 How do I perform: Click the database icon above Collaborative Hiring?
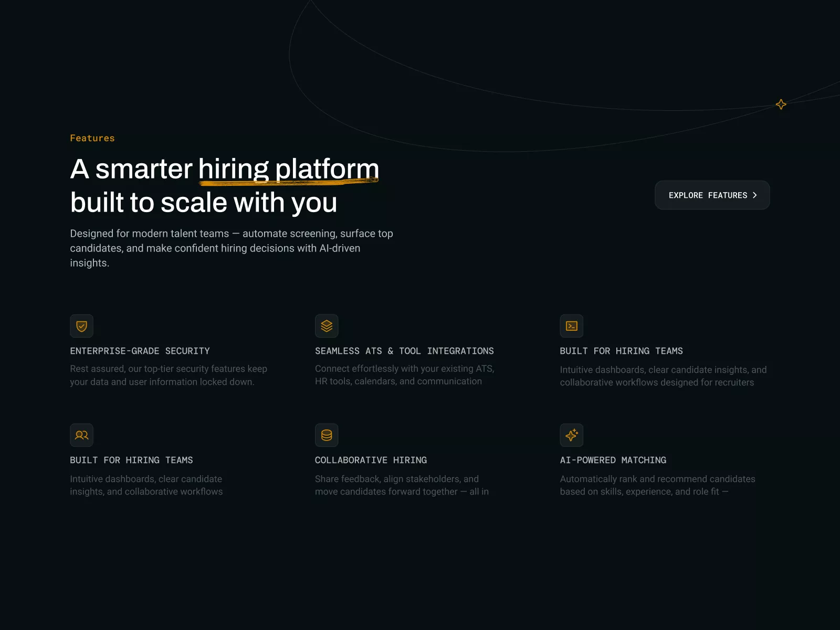coord(327,435)
